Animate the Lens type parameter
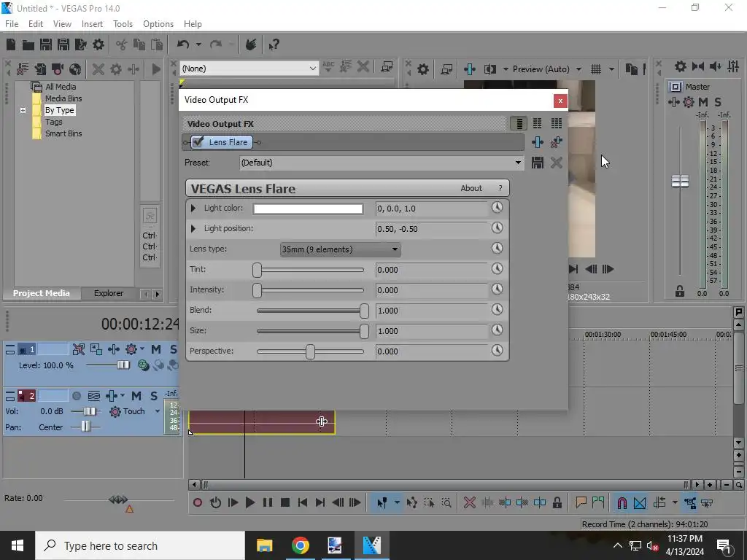Screen dimensions: 747x560 pyautogui.click(x=497, y=248)
